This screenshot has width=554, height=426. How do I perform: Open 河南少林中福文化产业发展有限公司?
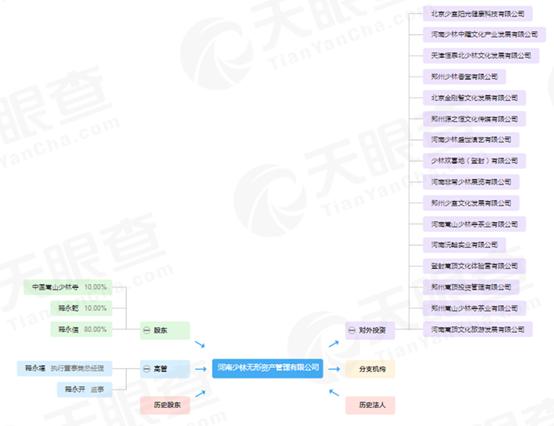tap(484, 34)
